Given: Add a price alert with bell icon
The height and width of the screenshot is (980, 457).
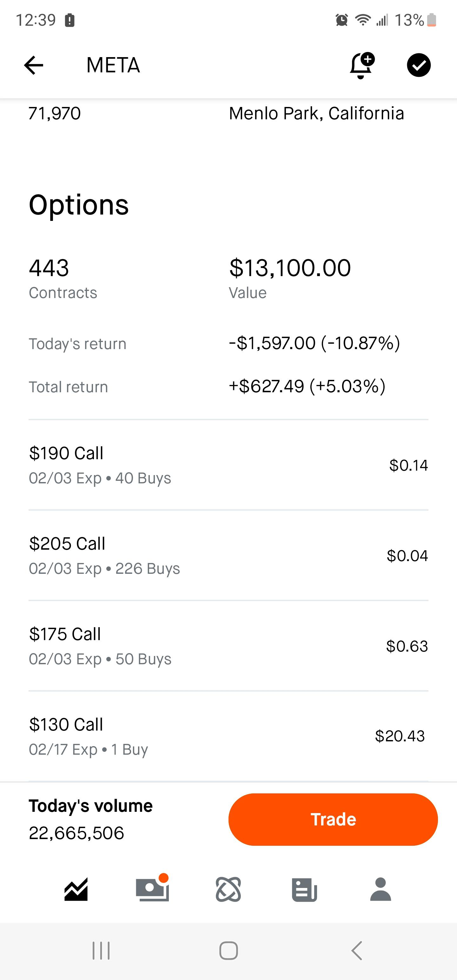Looking at the screenshot, I should coord(361,65).
